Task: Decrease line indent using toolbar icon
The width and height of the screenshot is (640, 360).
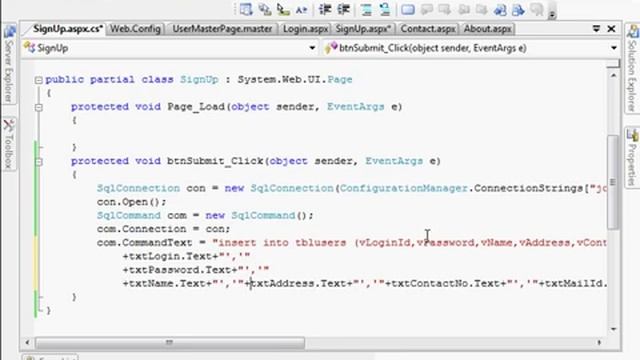Action: (x=325, y=9)
